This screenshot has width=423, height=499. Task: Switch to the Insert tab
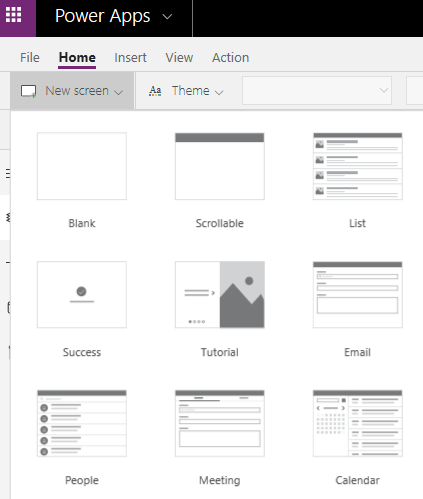click(x=130, y=58)
